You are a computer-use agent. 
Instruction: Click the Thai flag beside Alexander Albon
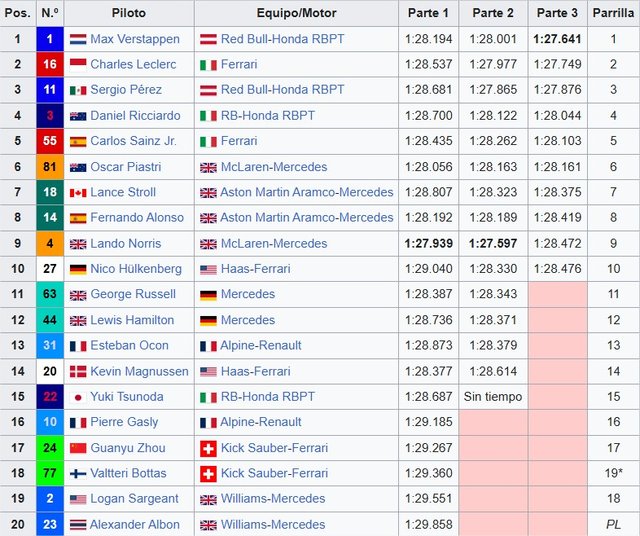point(78,525)
